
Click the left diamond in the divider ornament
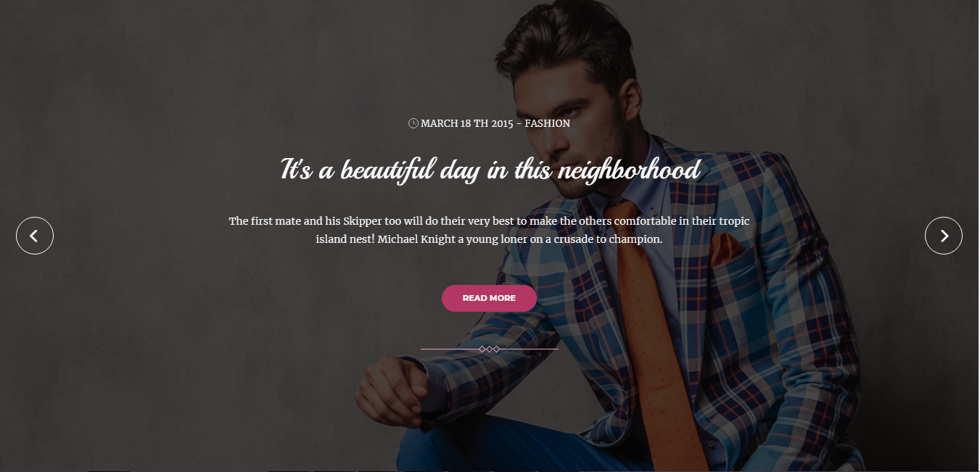(x=482, y=349)
